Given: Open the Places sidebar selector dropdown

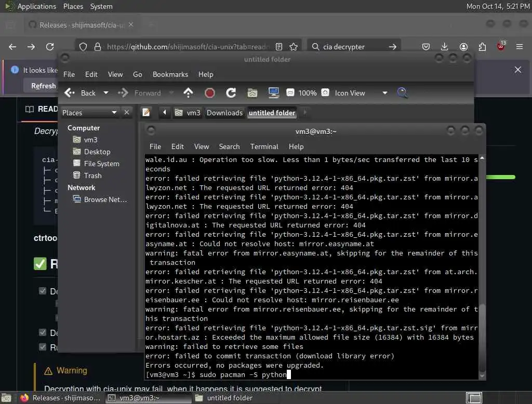Looking at the screenshot, I should [x=89, y=113].
